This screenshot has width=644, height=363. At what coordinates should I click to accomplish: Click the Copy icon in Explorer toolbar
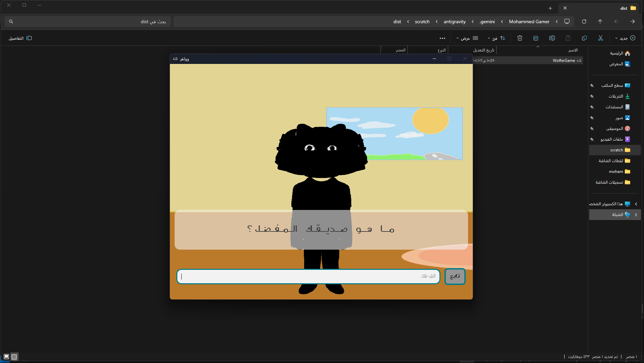click(x=584, y=38)
